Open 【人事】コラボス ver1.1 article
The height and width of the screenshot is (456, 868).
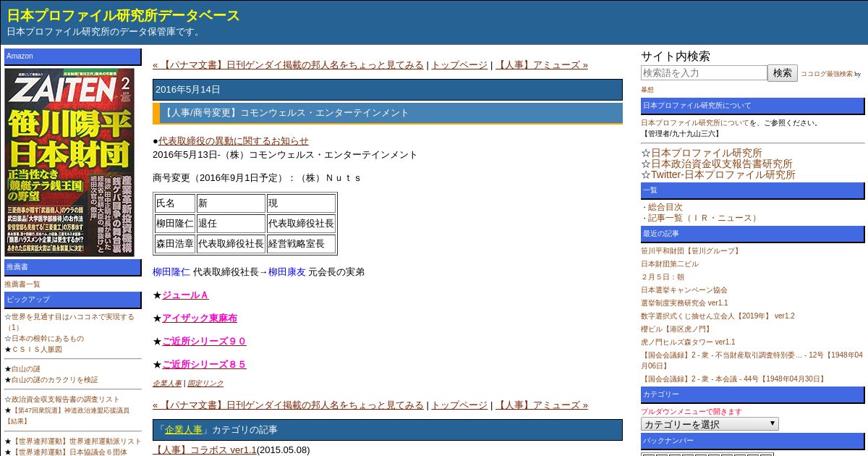[205, 449]
